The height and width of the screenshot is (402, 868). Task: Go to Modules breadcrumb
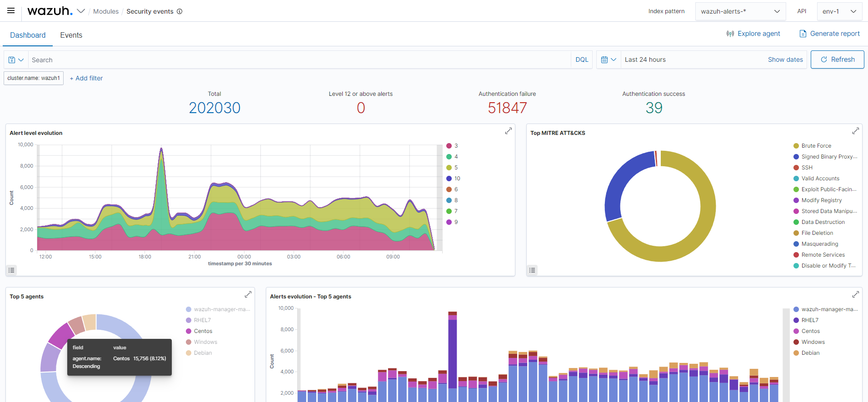(x=106, y=11)
